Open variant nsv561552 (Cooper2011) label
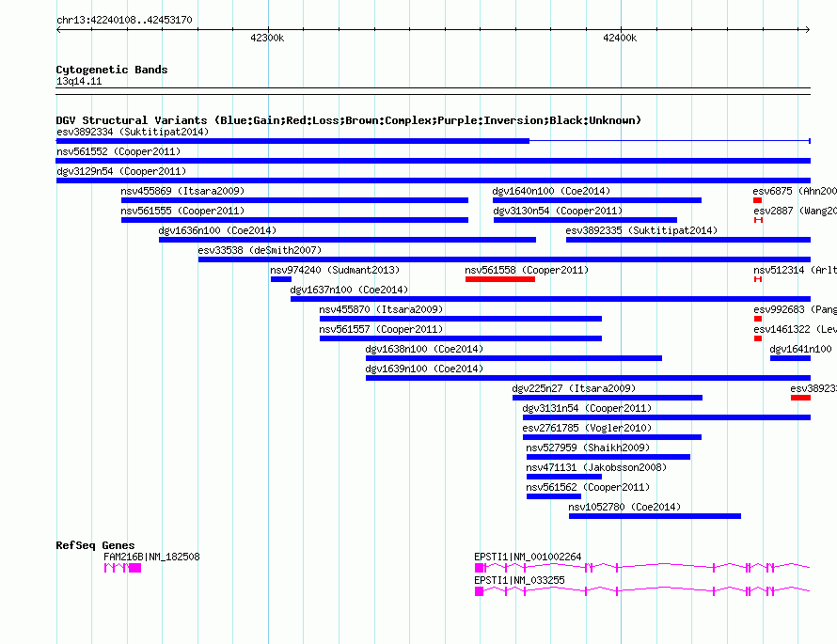Viewport: 837px width, 644px height. (x=118, y=151)
